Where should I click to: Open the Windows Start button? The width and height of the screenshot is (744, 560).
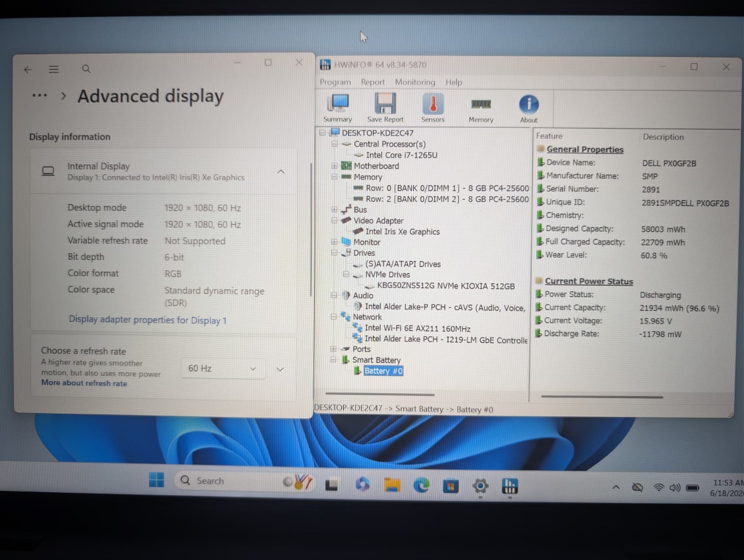[x=156, y=480]
